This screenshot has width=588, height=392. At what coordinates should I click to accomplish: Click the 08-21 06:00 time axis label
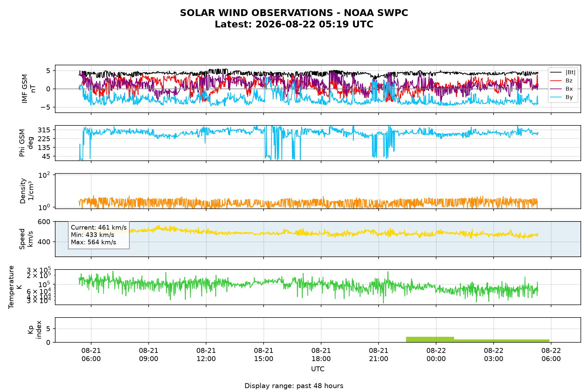click(91, 355)
